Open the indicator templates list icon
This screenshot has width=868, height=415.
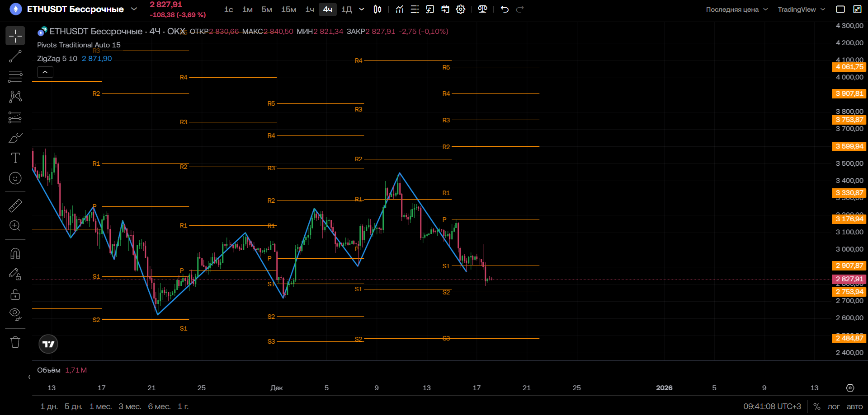point(415,9)
